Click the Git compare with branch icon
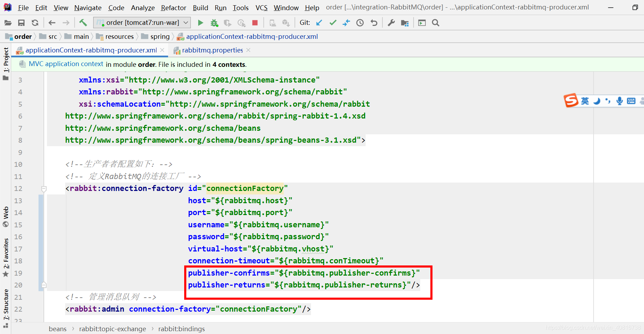 (x=346, y=23)
